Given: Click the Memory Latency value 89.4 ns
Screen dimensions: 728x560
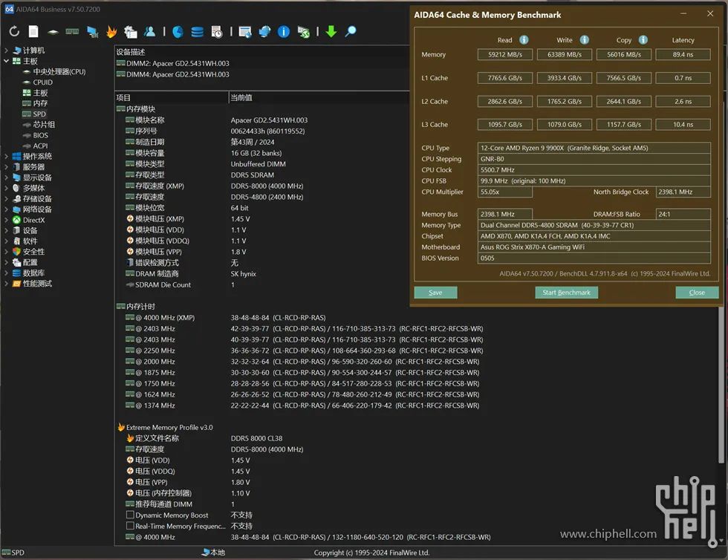Looking at the screenshot, I should pyautogui.click(x=683, y=54).
